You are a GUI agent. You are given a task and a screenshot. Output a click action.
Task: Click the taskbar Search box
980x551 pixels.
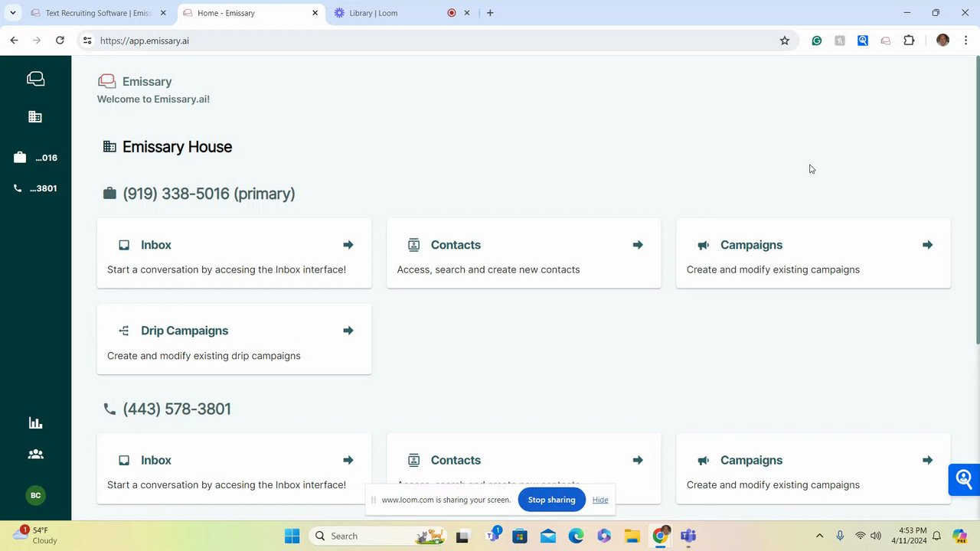pyautogui.click(x=379, y=536)
